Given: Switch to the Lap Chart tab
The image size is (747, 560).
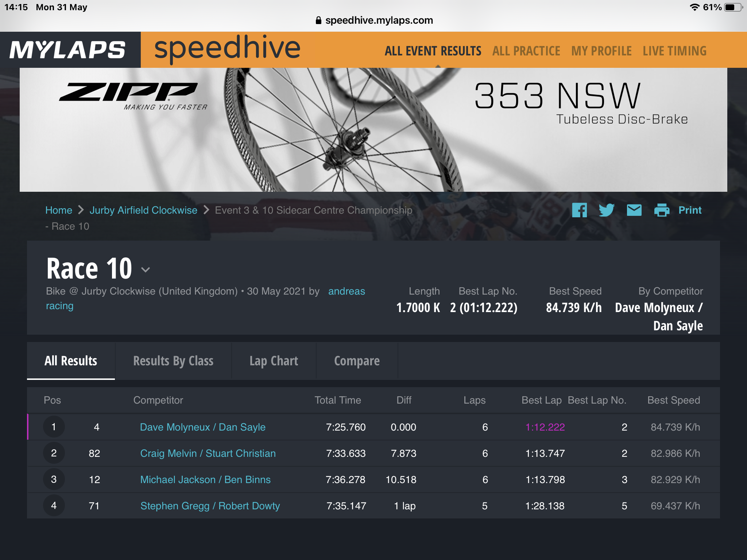Looking at the screenshot, I should (274, 361).
